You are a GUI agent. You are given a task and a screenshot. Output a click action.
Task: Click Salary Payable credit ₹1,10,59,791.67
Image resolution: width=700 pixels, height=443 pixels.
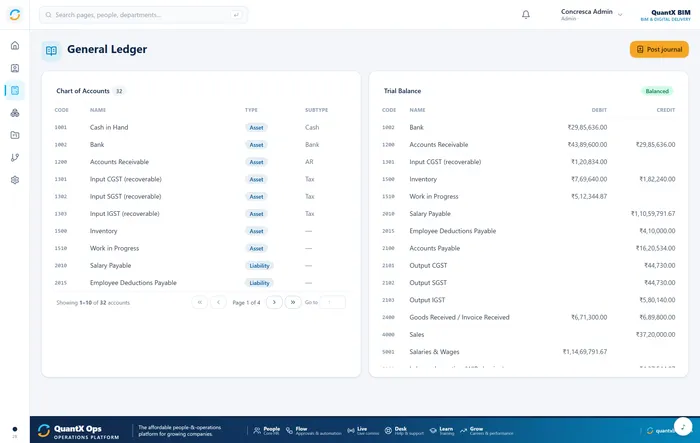coord(653,213)
